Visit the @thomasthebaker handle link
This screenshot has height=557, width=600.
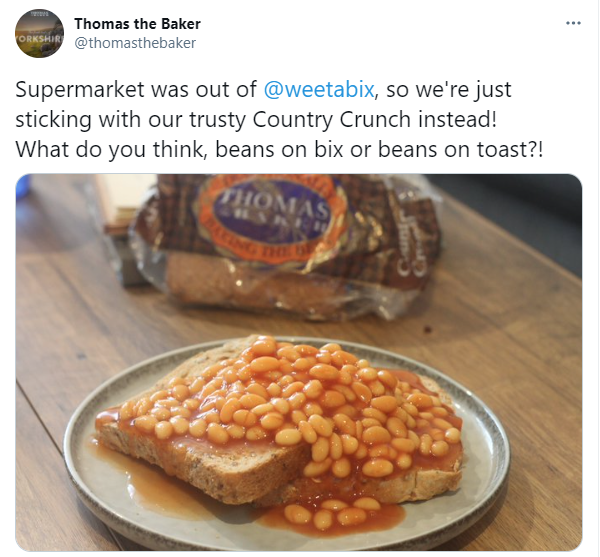135,43
